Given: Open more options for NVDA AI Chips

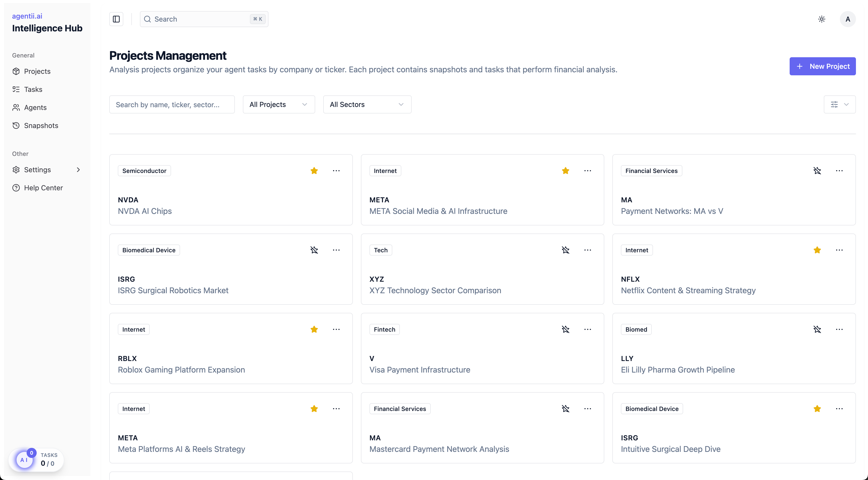Looking at the screenshot, I should [336, 171].
